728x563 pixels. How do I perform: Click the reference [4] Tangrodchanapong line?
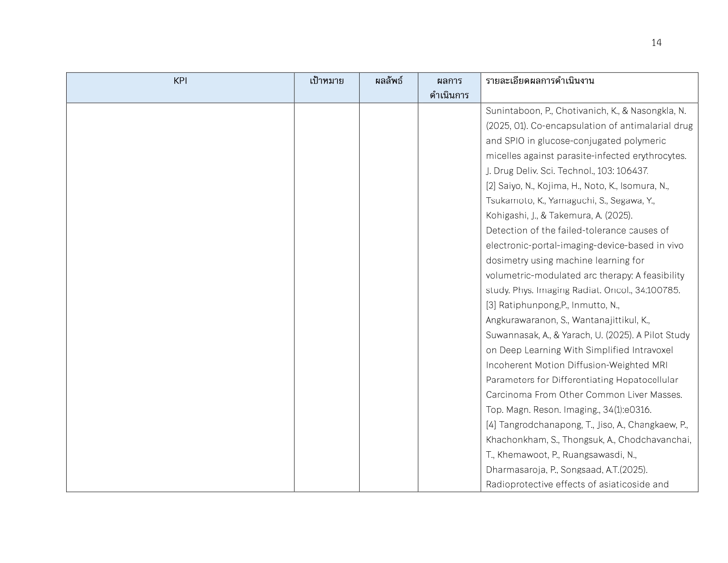click(x=587, y=425)
